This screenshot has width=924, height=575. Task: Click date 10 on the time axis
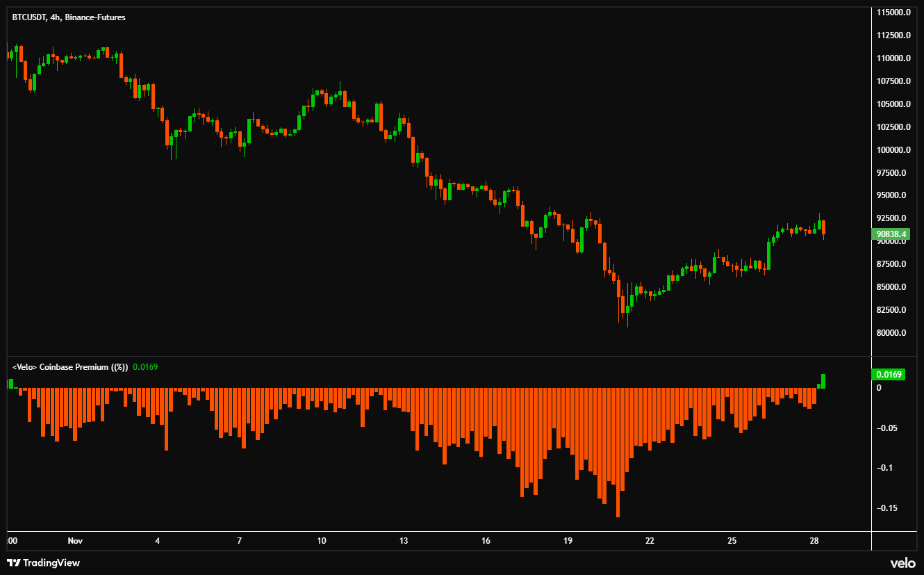(x=321, y=540)
